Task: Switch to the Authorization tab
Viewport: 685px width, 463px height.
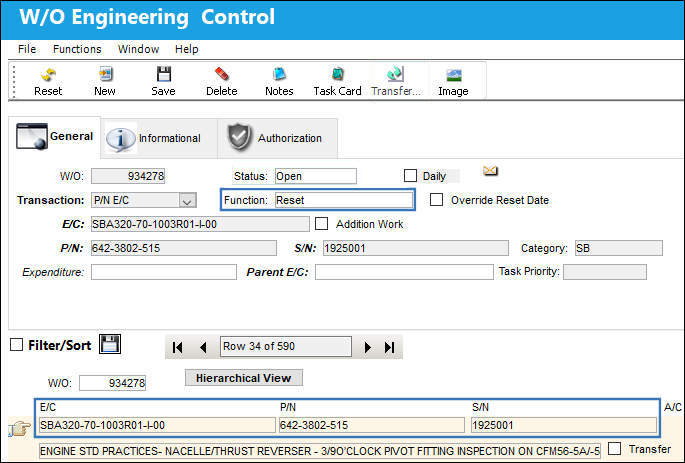Action: pyautogui.click(x=277, y=138)
